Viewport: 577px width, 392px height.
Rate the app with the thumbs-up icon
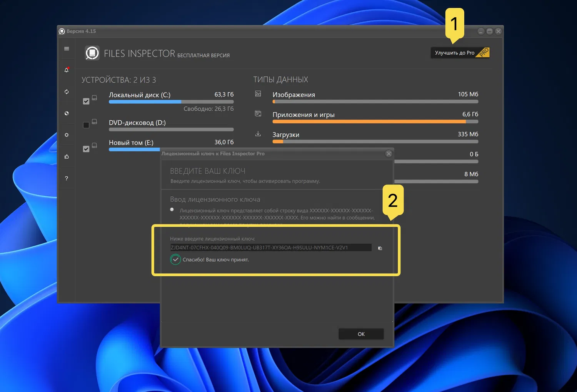[x=66, y=156]
